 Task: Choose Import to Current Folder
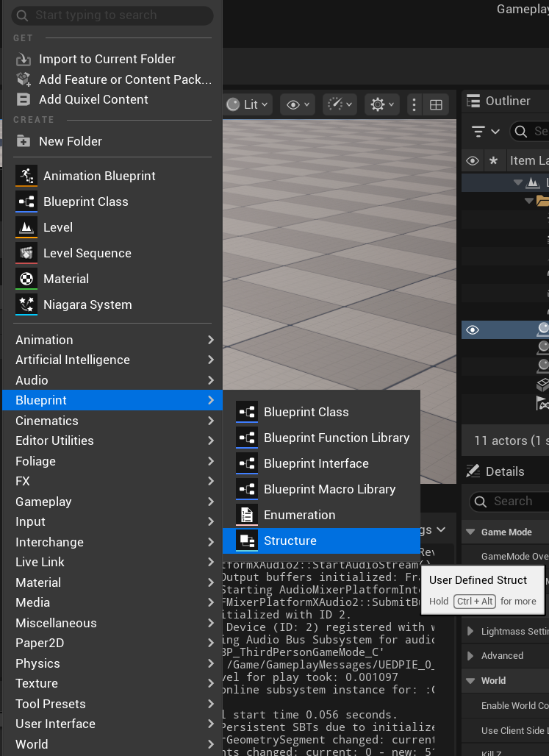112,60
